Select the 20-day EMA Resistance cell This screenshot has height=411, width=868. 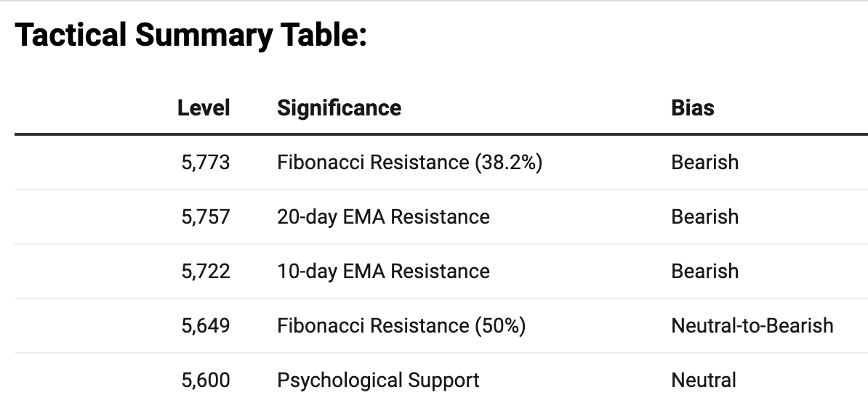(x=383, y=216)
